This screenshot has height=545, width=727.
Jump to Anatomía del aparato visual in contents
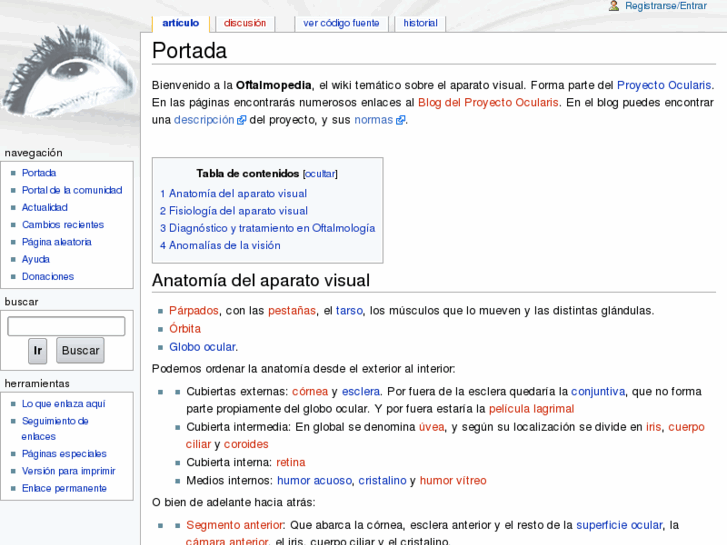[x=233, y=193]
